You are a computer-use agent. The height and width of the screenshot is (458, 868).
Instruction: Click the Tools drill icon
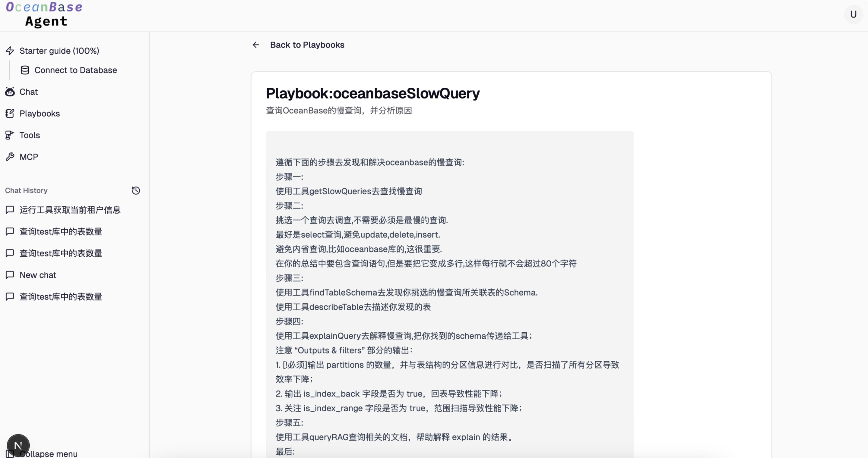(x=10, y=135)
